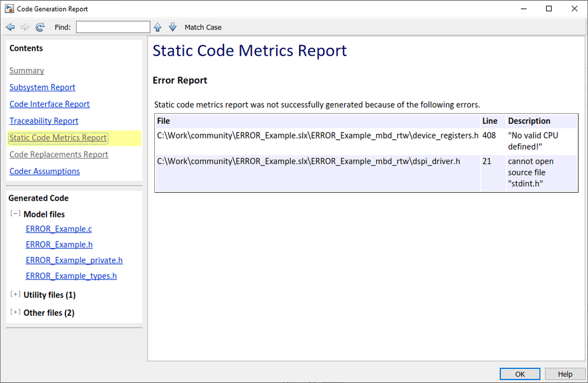Expand the Other files group
The height and width of the screenshot is (383, 588).
pos(15,312)
